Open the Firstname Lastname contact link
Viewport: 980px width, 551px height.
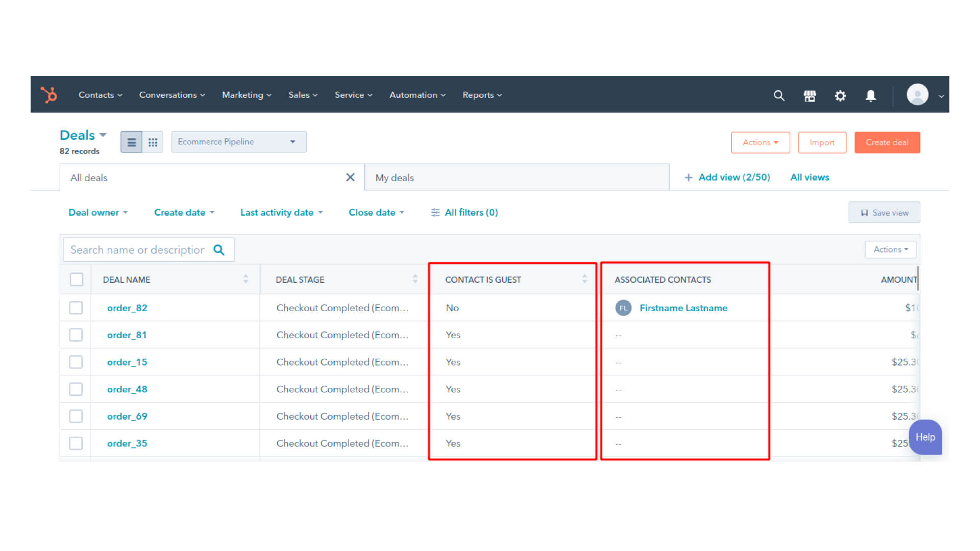coord(683,308)
